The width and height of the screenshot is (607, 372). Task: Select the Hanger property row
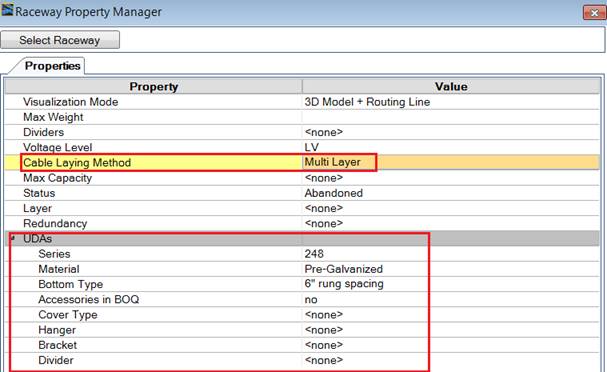(302, 330)
